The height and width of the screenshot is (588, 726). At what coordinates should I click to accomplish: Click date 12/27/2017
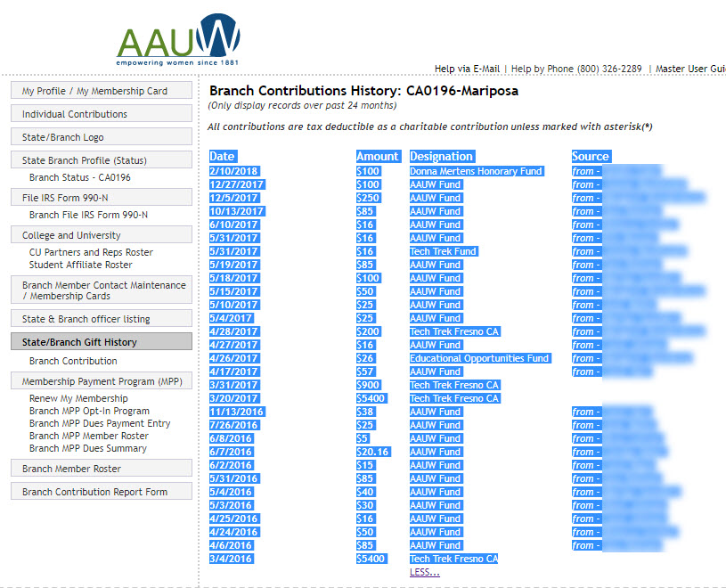click(x=237, y=184)
